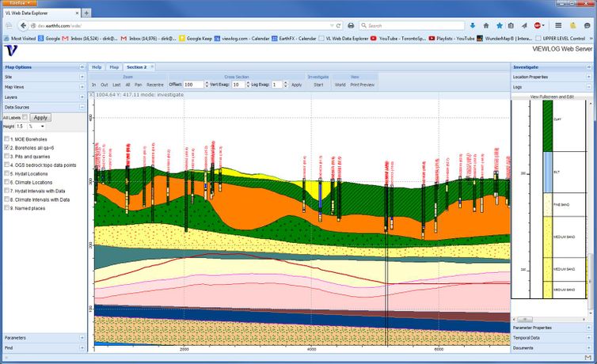597x364 pixels.
Task: Click the Print Preview button
Action: (x=362, y=84)
